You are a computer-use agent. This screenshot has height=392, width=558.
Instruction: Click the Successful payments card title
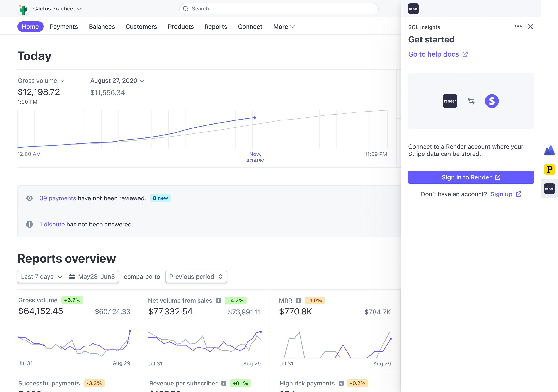tap(49, 383)
